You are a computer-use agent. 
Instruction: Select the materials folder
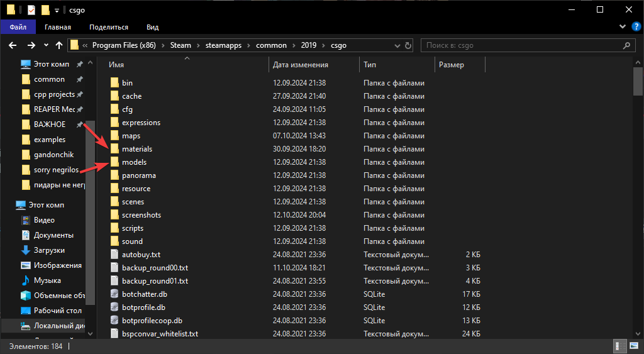click(x=137, y=149)
